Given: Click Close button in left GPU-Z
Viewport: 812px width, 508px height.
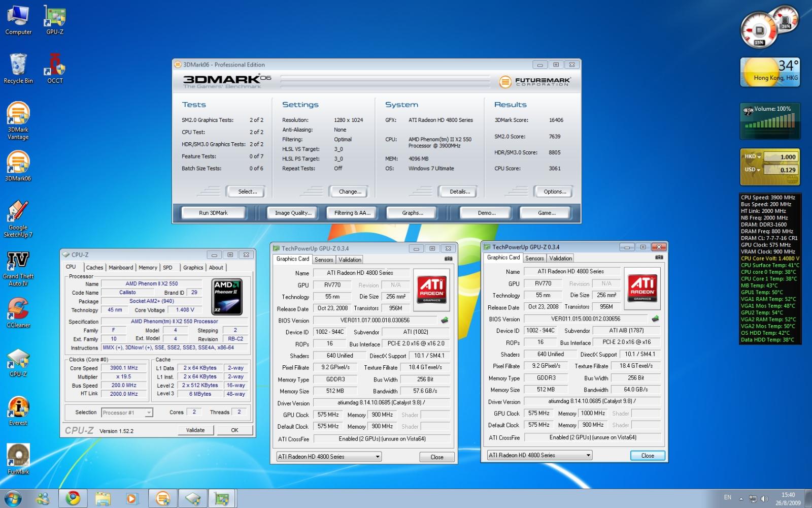Looking at the screenshot, I should coord(437,457).
